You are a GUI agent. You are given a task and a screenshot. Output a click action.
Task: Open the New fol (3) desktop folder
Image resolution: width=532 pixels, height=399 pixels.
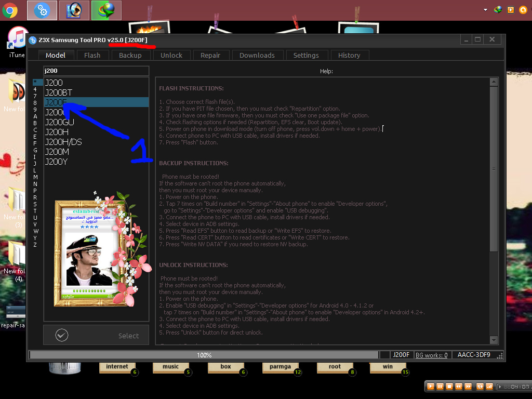tap(14, 207)
